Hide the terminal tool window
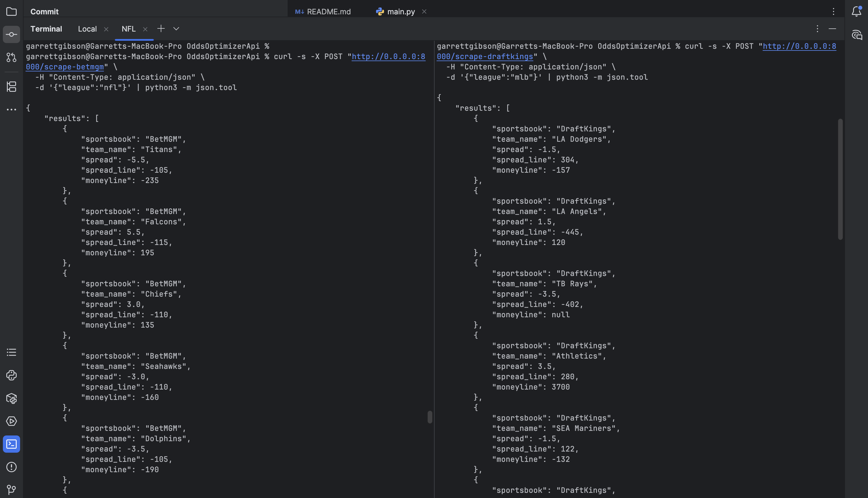868x498 pixels. (x=832, y=29)
